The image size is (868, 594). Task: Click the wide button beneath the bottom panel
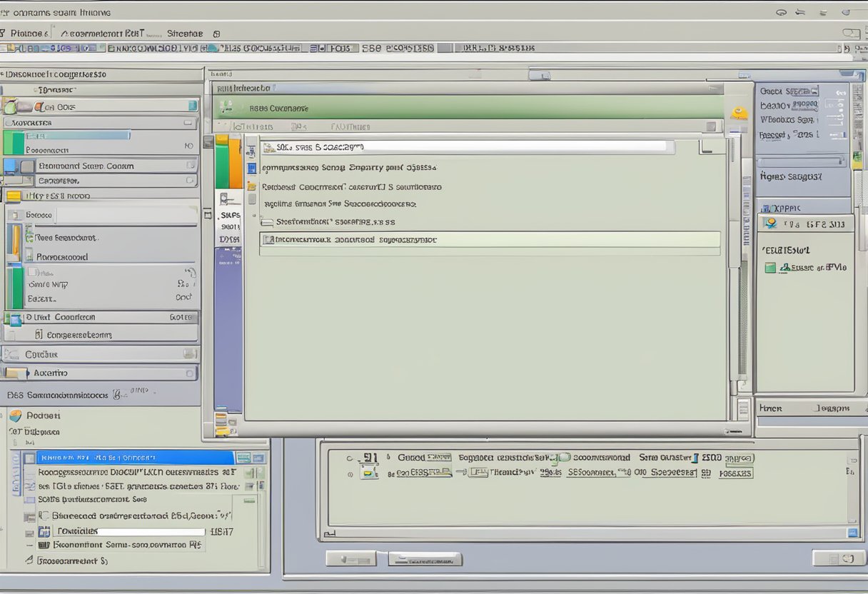[425, 559]
